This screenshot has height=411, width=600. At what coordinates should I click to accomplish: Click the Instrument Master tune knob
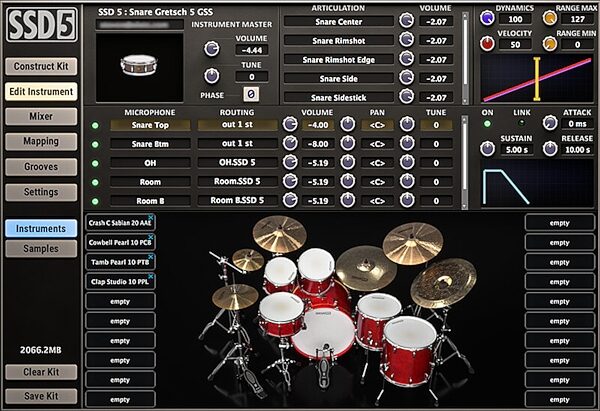point(212,76)
